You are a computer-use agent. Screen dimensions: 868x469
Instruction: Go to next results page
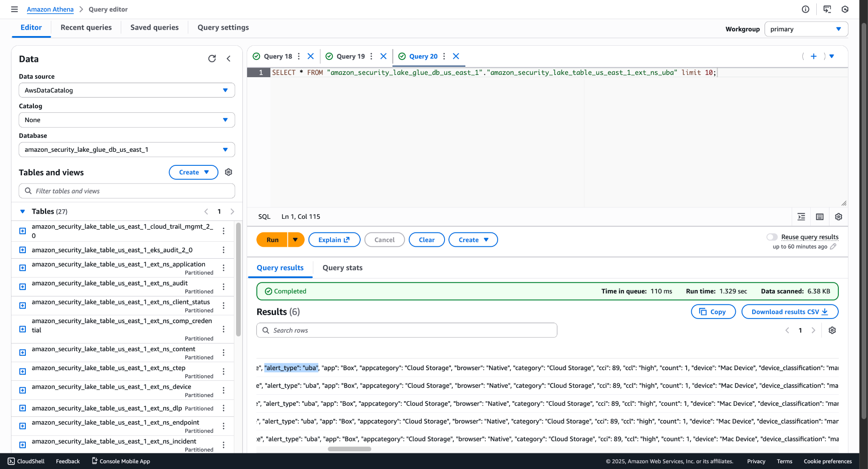tap(813, 330)
